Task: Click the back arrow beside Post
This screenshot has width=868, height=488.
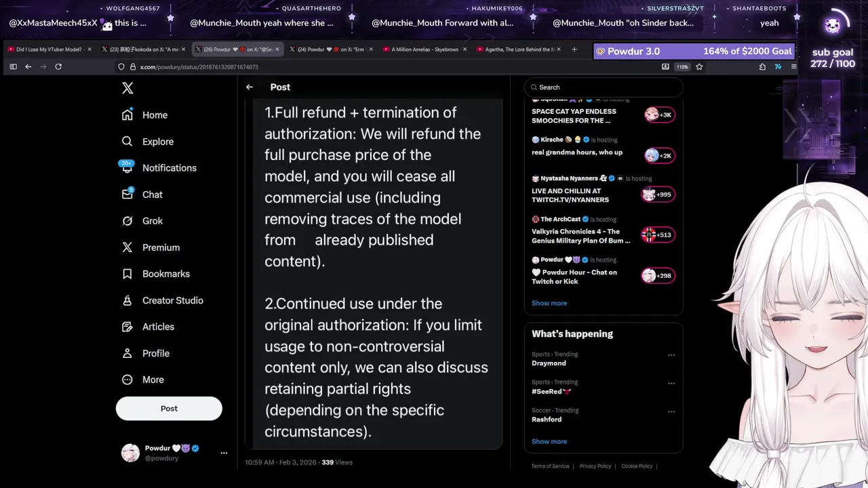Action: pyautogui.click(x=250, y=87)
